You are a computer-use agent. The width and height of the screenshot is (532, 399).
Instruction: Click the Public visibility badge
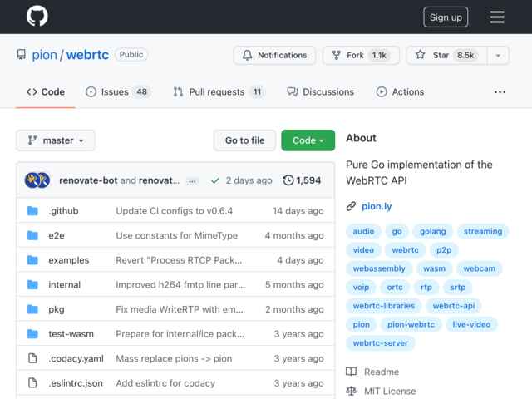coord(131,55)
